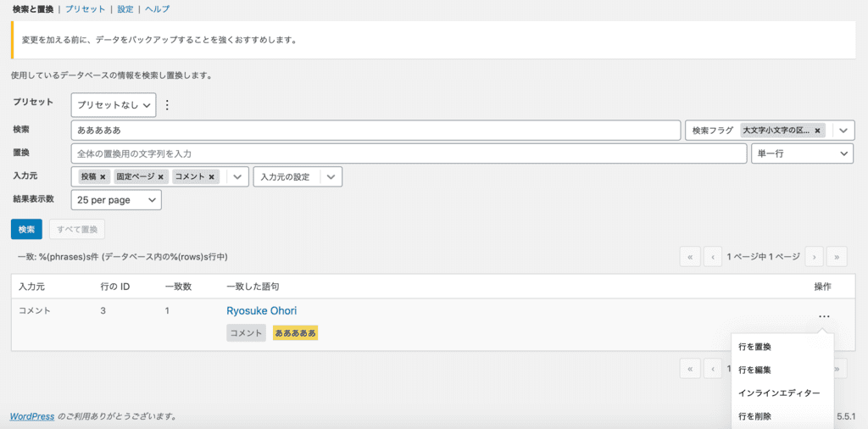Image resolution: width=868 pixels, height=429 pixels.
Task: Expand the 検索フラグ dropdown arrow
Action: pyautogui.click(x=843, y=131)
